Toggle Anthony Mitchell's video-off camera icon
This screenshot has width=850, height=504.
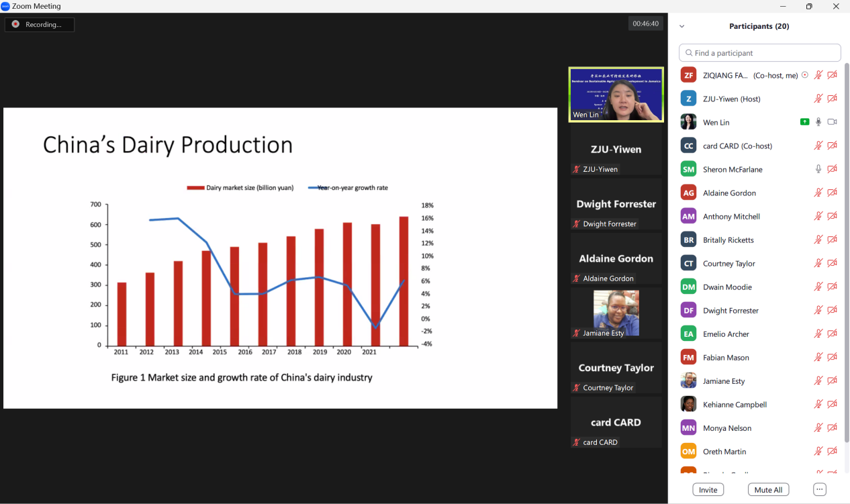pos(833,216)
